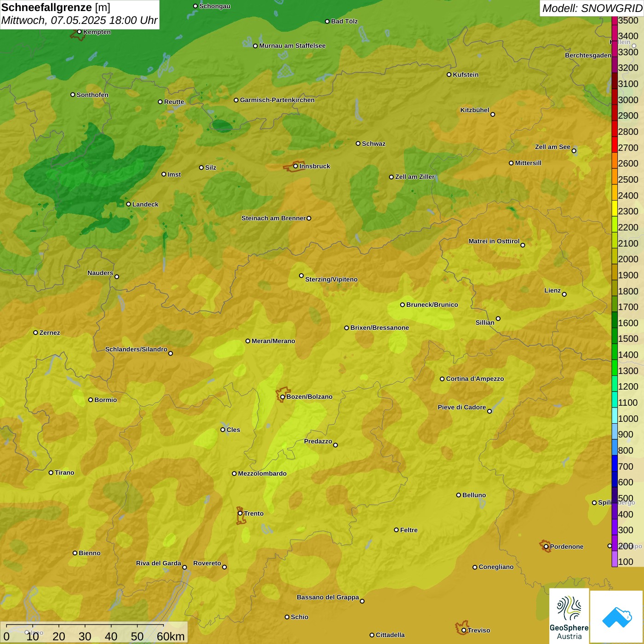
Task: Click the Schio location dot
Action: coord(287,617)
